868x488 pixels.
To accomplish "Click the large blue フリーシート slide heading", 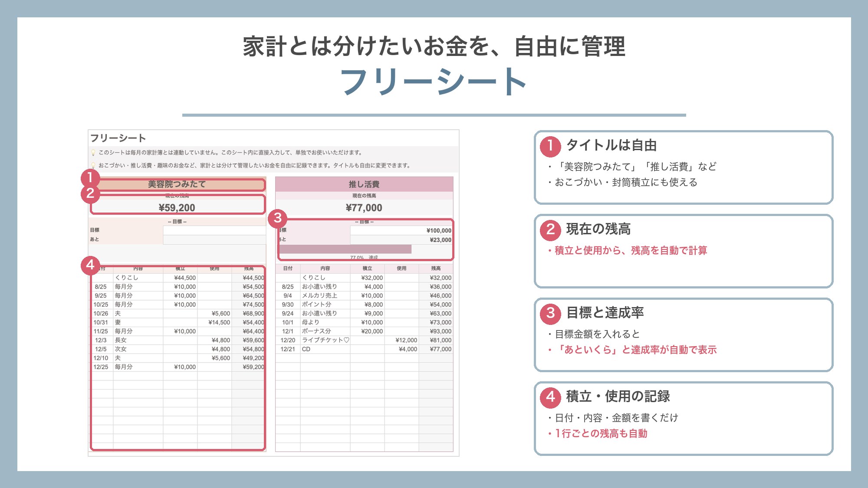I will point(434,82).
